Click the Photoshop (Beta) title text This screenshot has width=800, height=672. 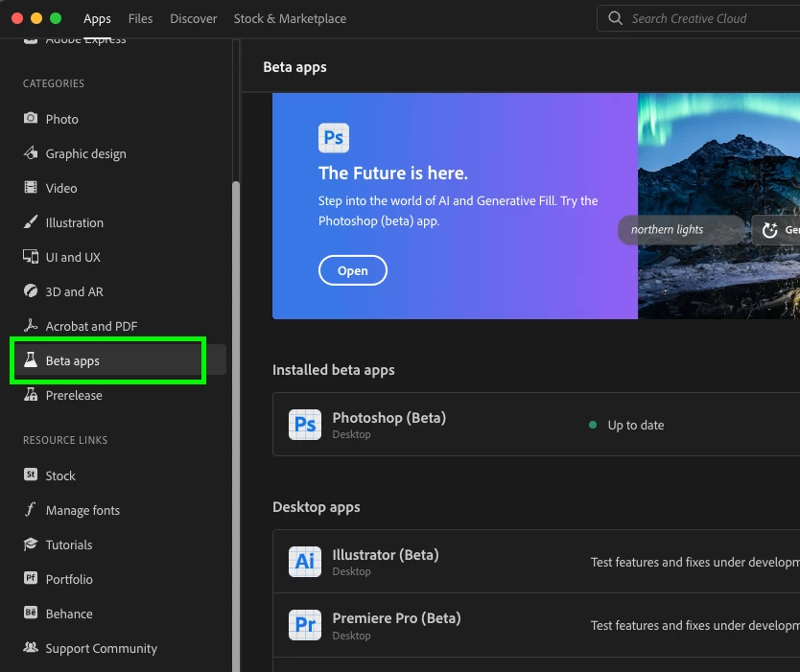tap(389, 418)
